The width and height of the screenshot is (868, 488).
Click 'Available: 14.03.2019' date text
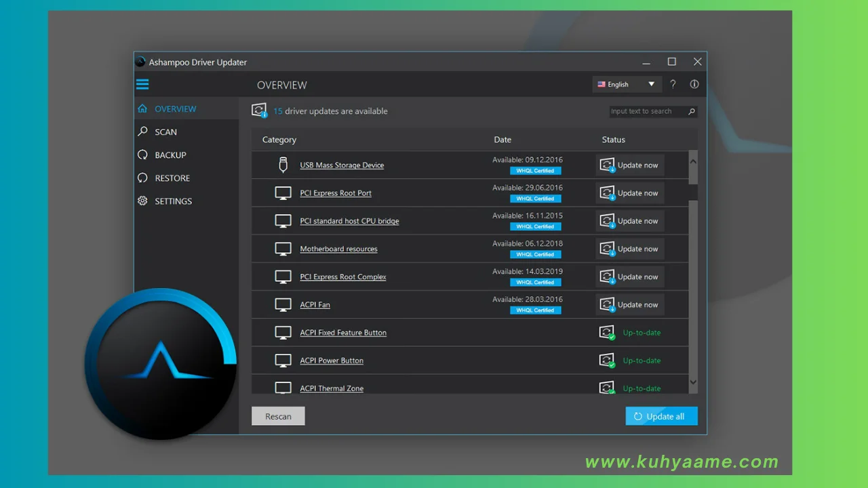pos(528,271)
